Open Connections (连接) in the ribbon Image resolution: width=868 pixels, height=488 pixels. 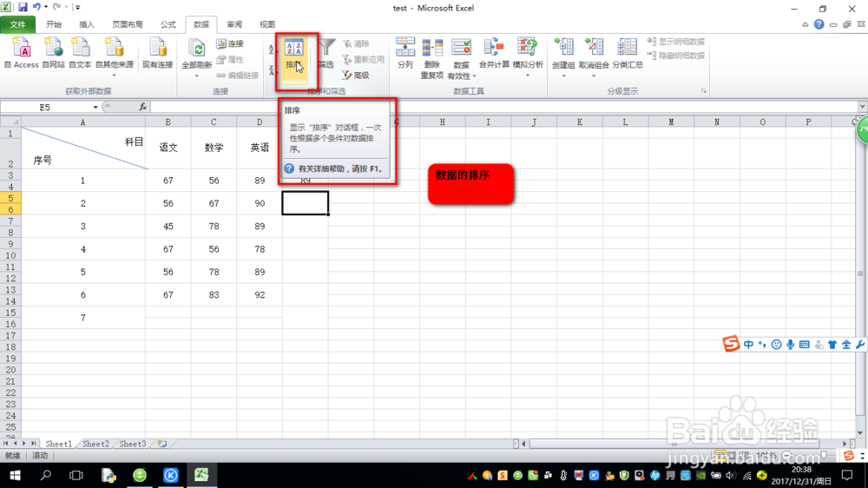coord(230,43)
